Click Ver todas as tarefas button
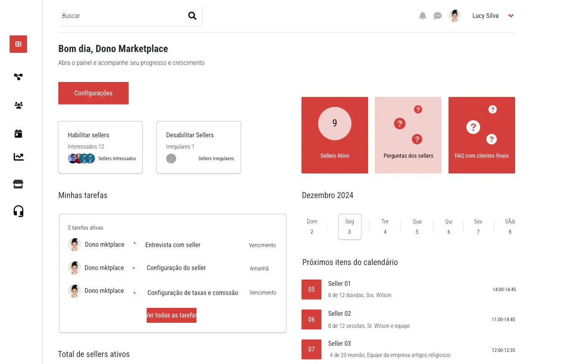 (x=172, y=315)
